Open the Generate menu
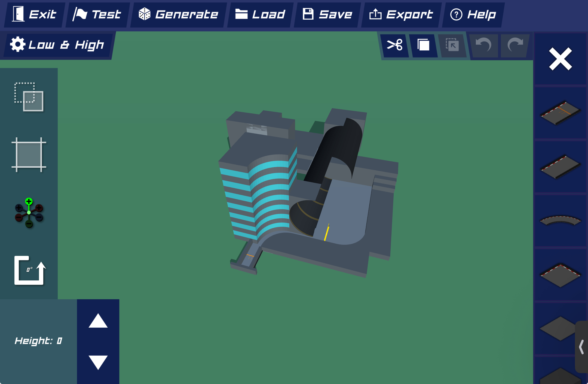The height and width of the screenshot is (384, 588). point(178,14)
